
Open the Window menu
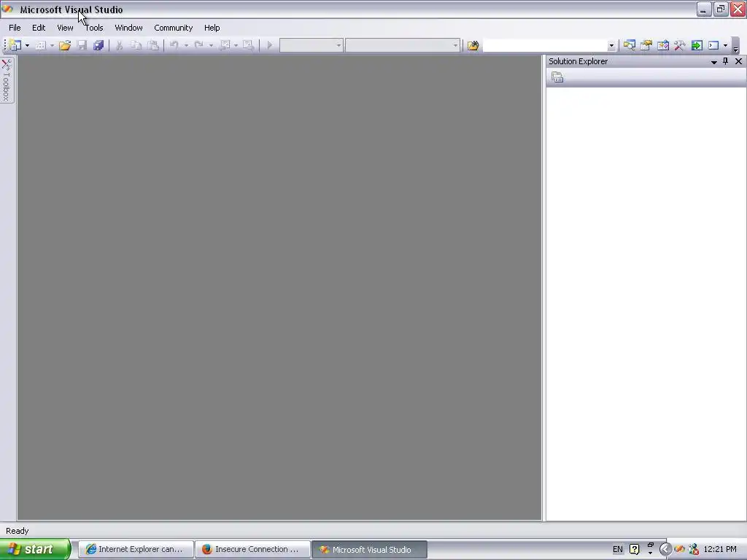(x=128, y=28)
